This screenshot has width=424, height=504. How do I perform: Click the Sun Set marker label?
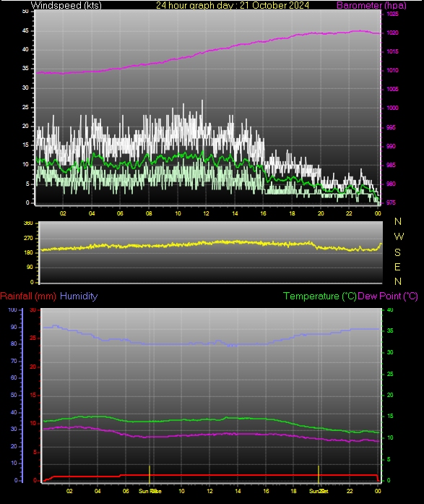pos(319,491)
